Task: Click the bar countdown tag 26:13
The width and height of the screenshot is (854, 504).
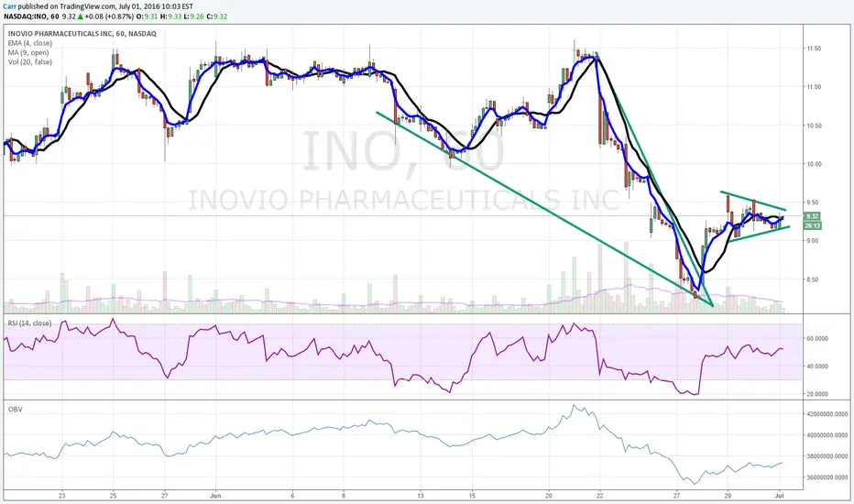Action: tap(812, 225)
